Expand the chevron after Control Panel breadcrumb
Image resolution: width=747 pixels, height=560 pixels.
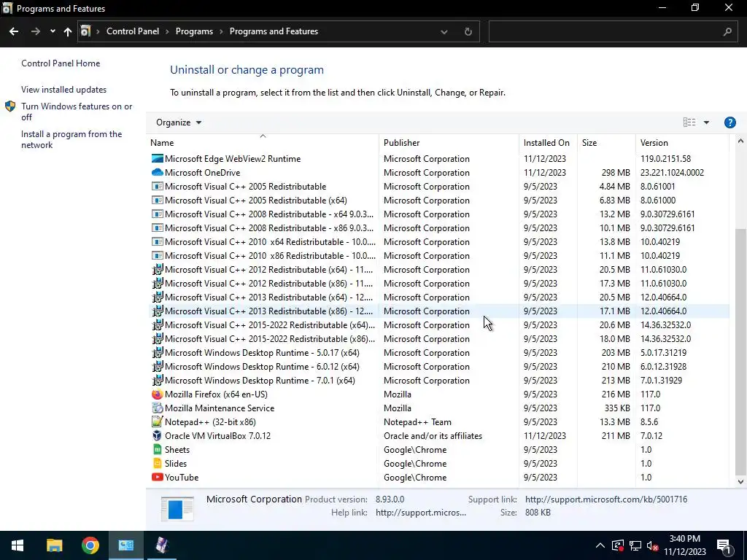(x=167, y=31)
